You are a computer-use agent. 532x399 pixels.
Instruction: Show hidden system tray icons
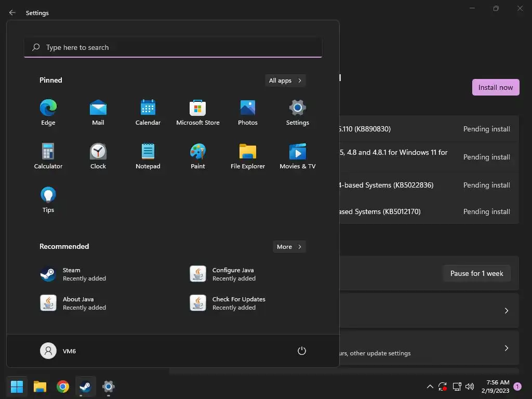[x=430, y=387]
